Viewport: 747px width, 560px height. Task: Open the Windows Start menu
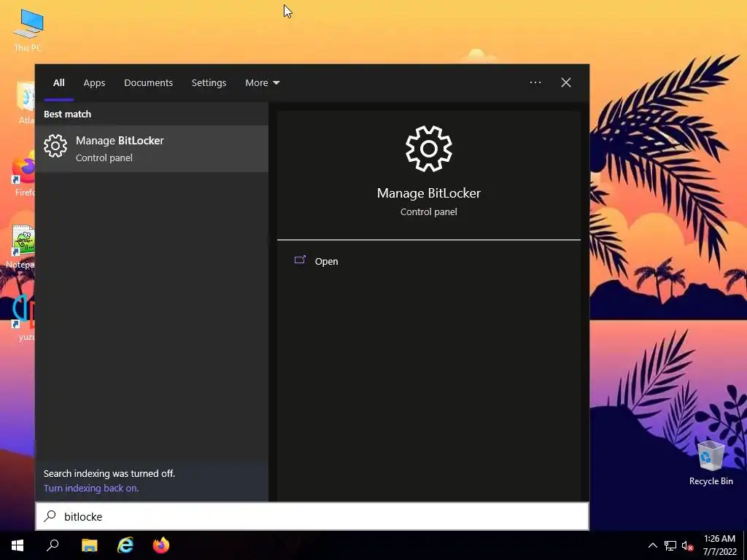click(x=18, y=545)
